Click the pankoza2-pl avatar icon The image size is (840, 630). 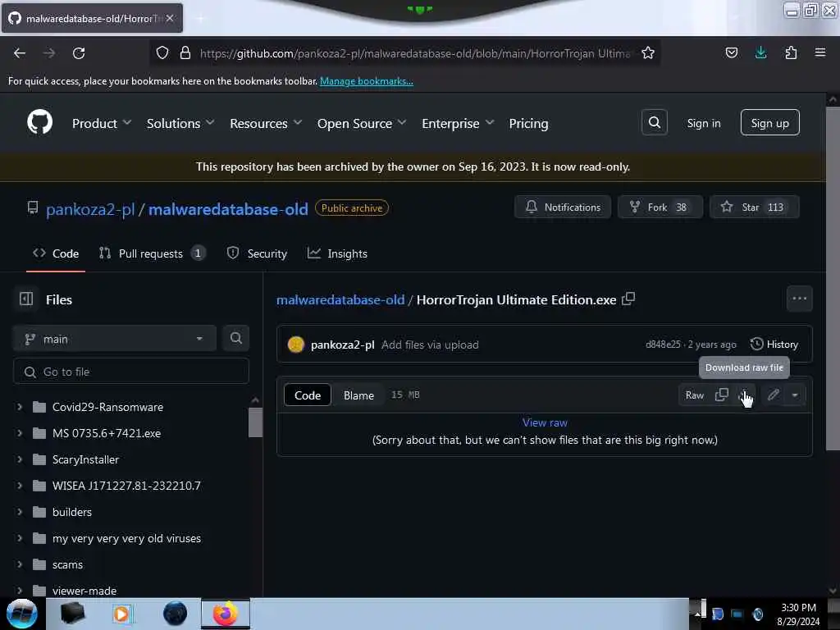click(295, 345)
